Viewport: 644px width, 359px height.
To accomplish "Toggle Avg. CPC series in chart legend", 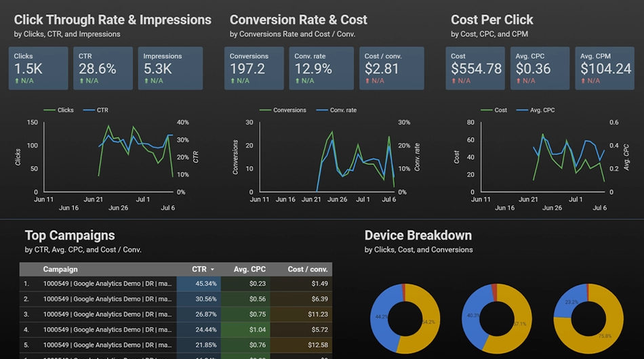I will [536, 110].
